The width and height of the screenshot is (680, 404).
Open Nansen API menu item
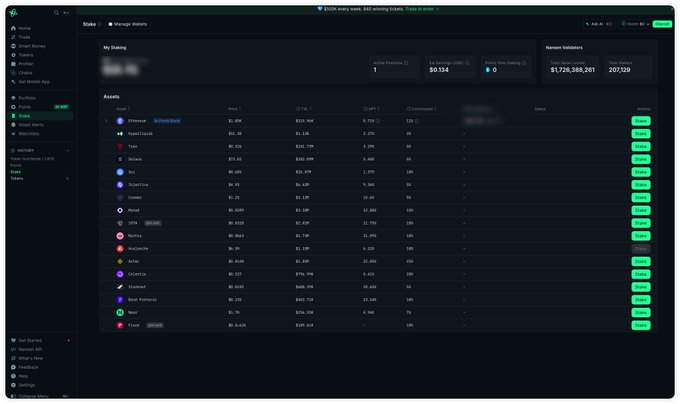point(30,349)
